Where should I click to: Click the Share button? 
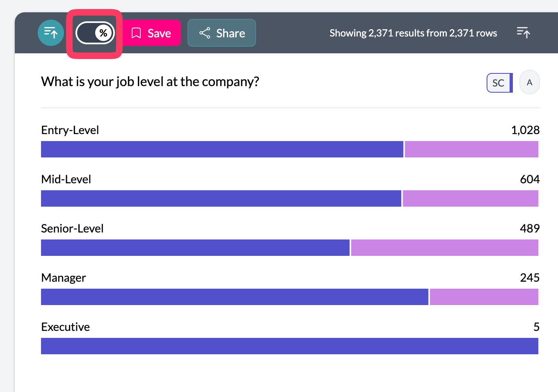[222, 33]
